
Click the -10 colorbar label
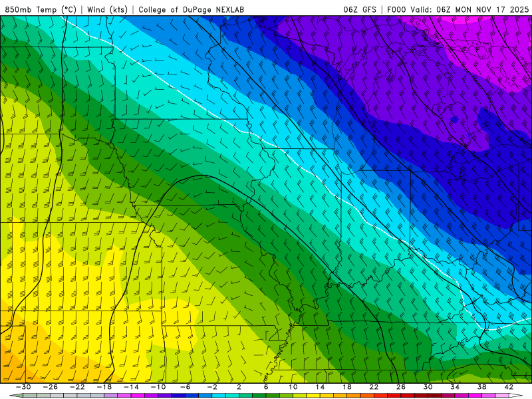(158, 387)
